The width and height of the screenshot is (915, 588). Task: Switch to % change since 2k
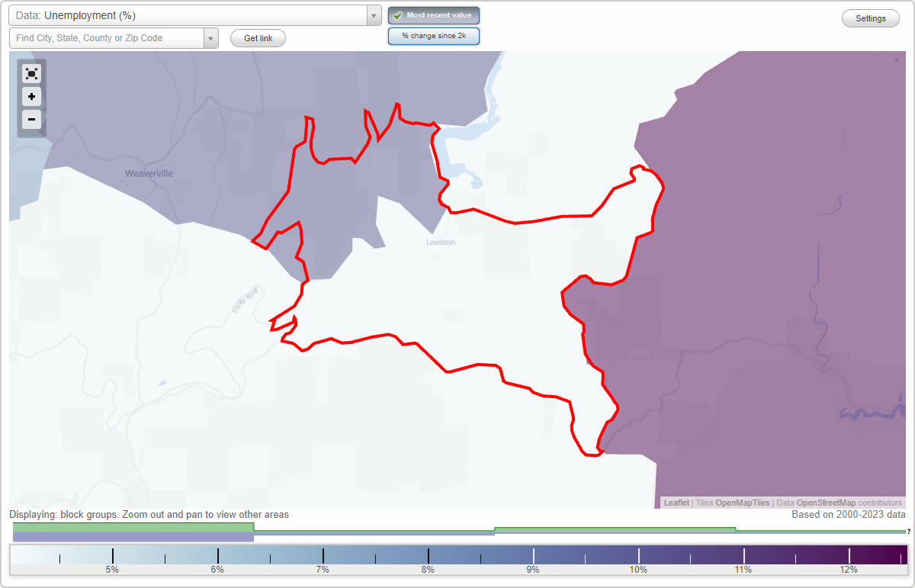click(434, 36)
